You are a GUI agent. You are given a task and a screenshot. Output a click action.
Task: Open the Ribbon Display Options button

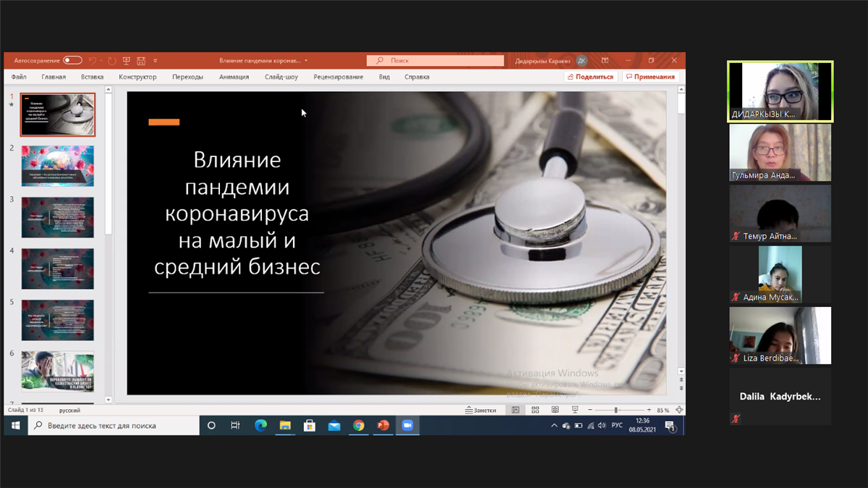[605, 61]
